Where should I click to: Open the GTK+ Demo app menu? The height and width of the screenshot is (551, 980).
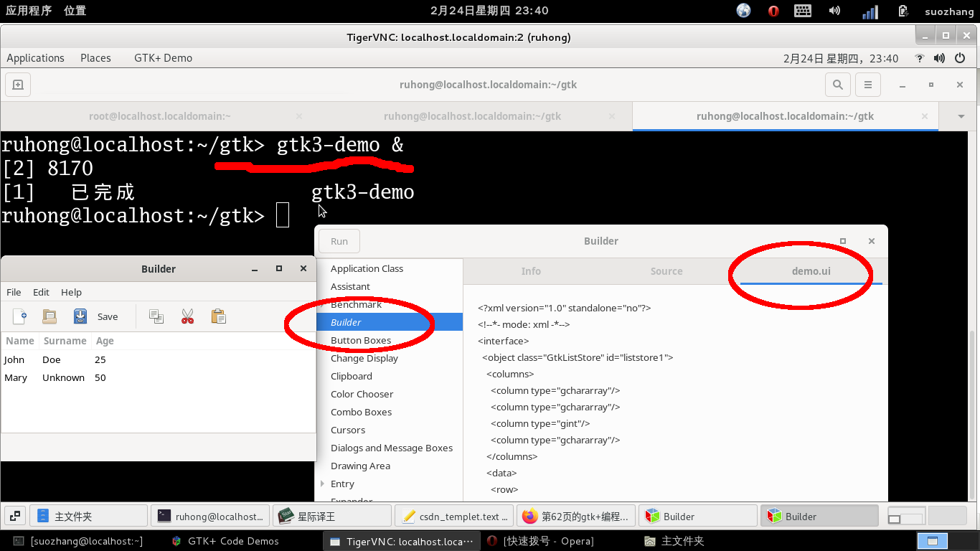(163, 58)
